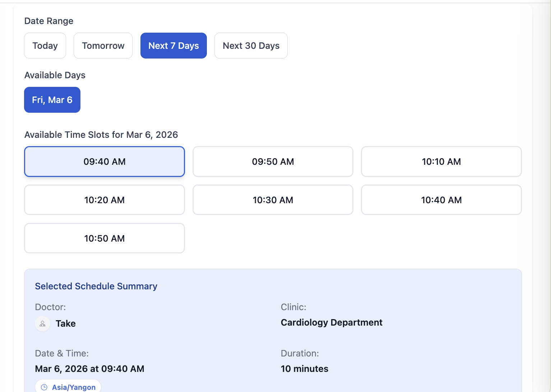The image size is (551, 392).
Task: Click the Mar 6, 2026 date text
Action: click(89, 369)
